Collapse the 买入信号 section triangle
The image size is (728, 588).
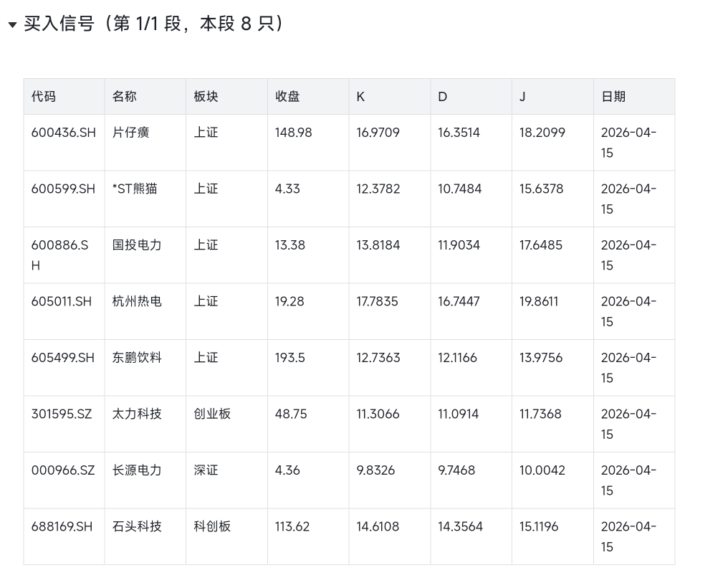(x=12, y=25)
